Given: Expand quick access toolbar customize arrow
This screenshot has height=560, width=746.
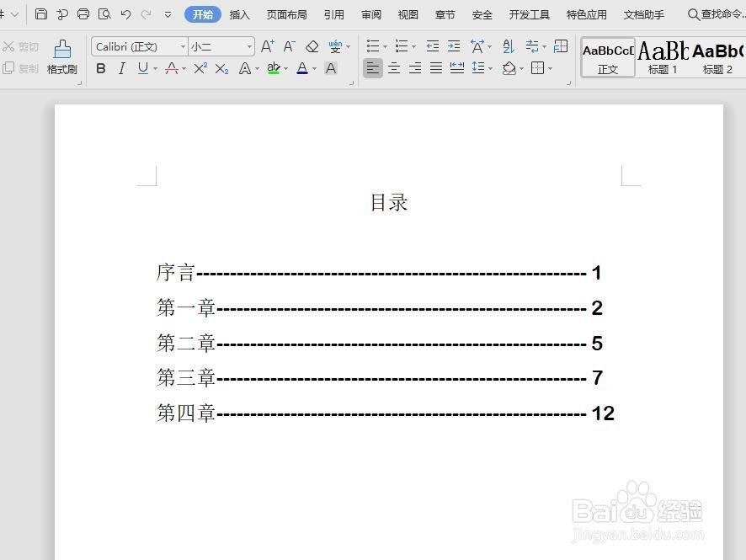Looking at the screenshot, I should coord(168,15).
